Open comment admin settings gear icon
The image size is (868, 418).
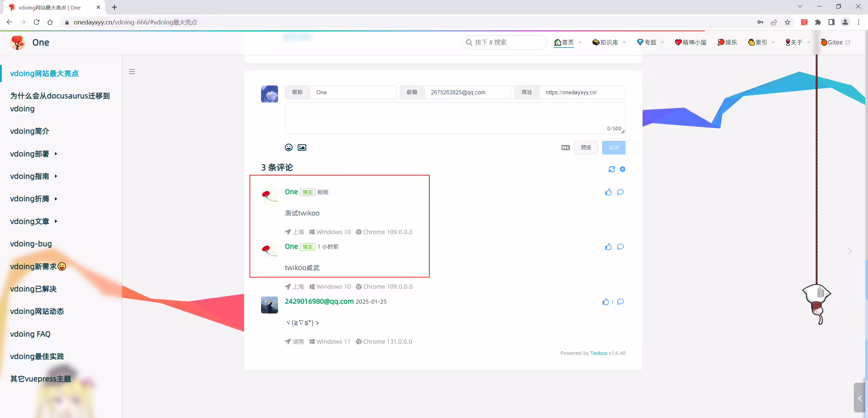point(623,169)
